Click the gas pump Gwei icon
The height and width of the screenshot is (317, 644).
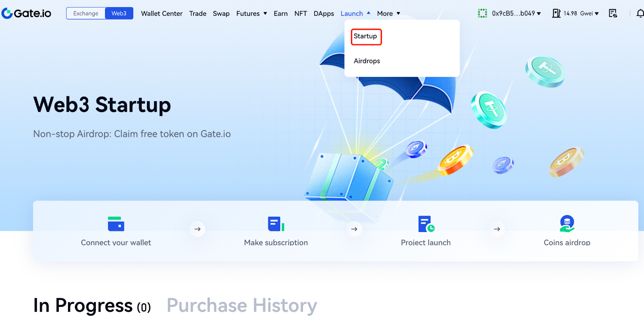[556, 13]
